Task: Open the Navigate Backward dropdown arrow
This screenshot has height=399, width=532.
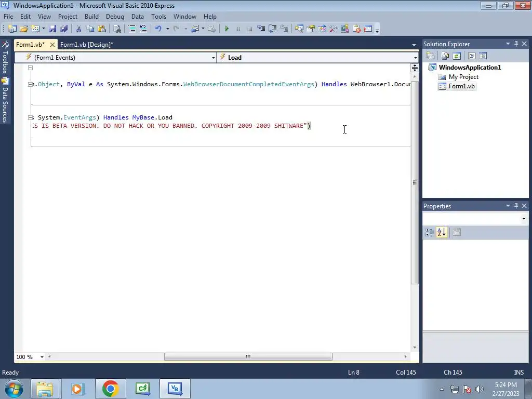Action: (x=203, y=29)
